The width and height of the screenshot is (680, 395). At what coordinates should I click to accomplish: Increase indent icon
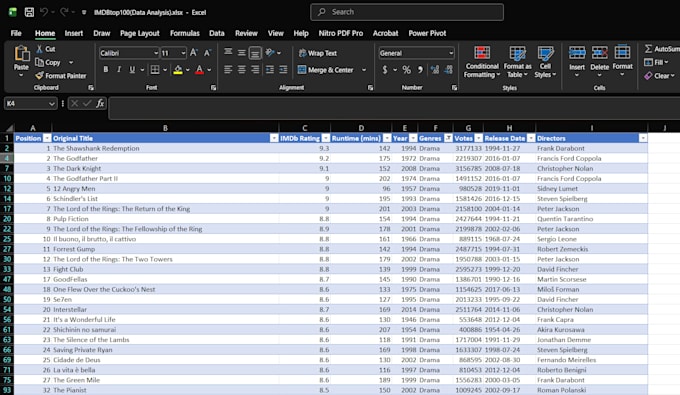click(x=283, y=69)
